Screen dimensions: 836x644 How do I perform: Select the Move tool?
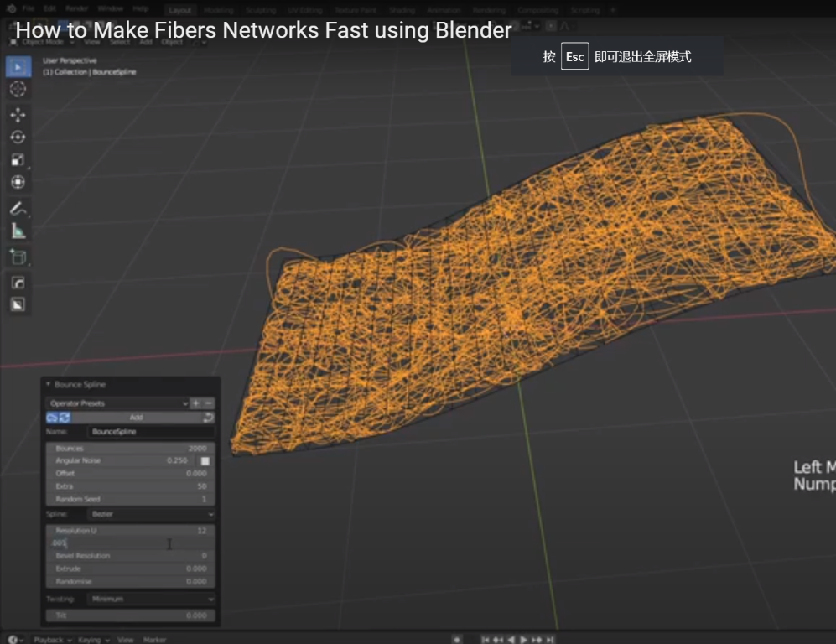click(18, 115)
